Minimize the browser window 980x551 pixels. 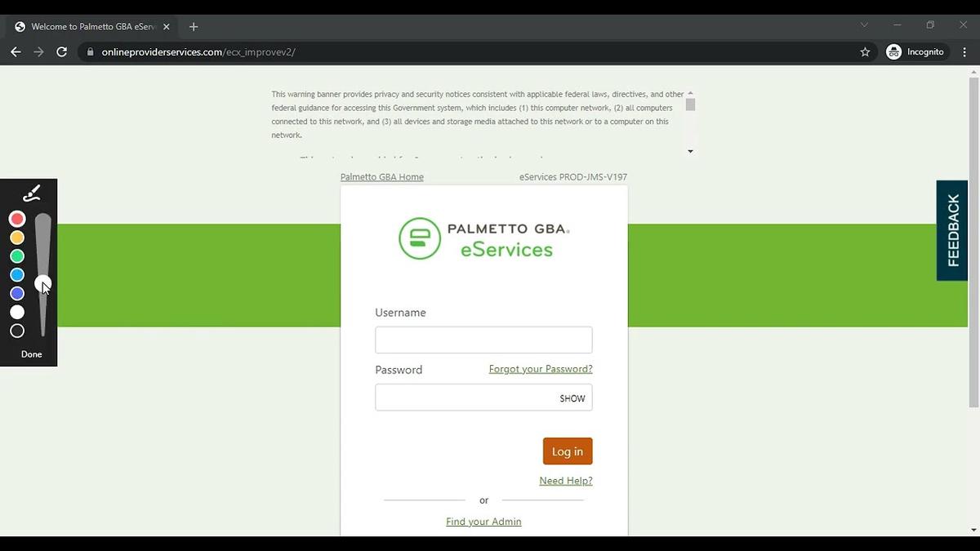(898, 25)
